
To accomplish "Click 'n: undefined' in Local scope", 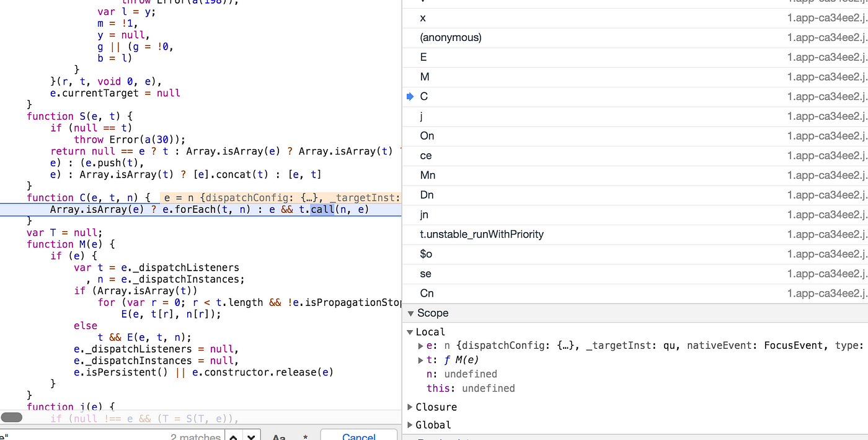I will 462,374.
